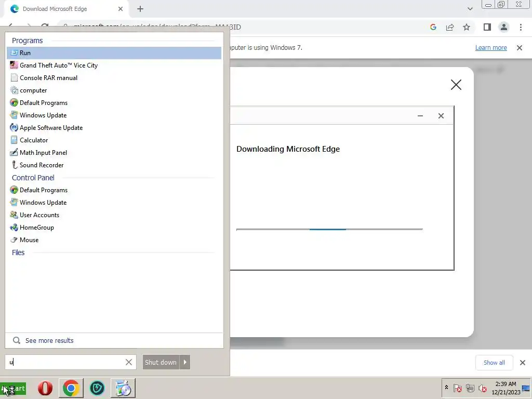This screenshot has height=399, width=532.
Task: Click the Files category header
Action: click(x=18, y=252)
